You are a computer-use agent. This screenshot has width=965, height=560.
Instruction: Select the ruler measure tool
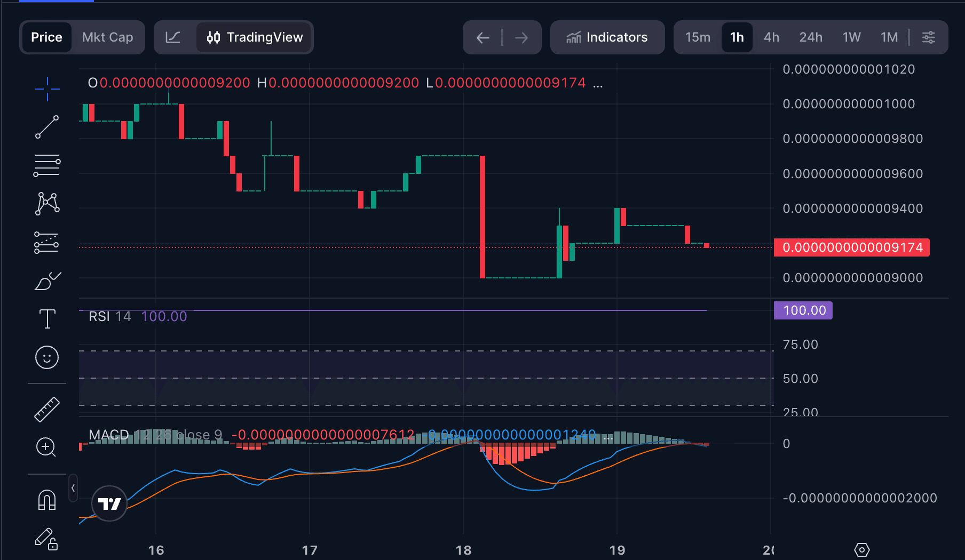click(47, 410)
